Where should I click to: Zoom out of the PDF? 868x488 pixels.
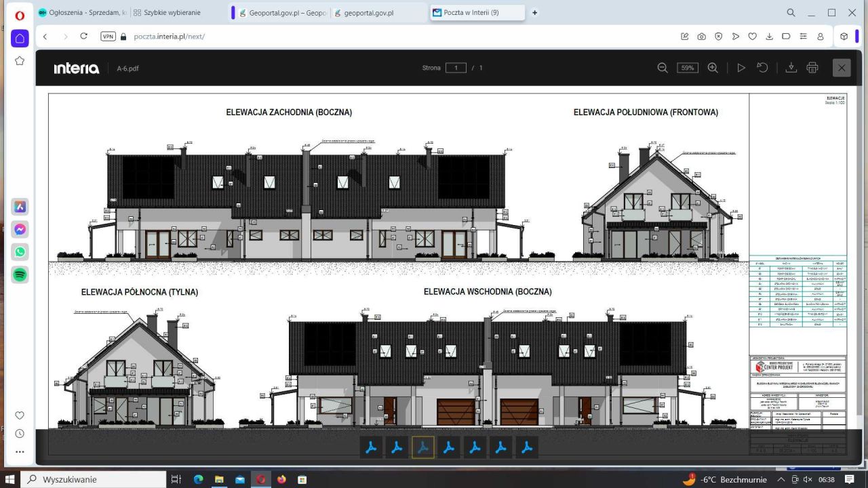663,68
